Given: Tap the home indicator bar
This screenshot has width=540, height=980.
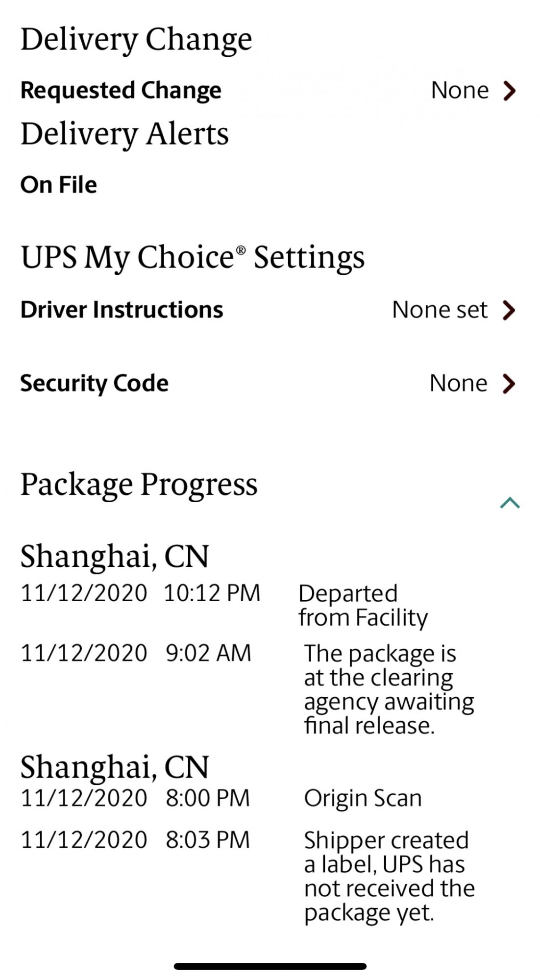Looking at the screenshot, I should tap(270, 966).
